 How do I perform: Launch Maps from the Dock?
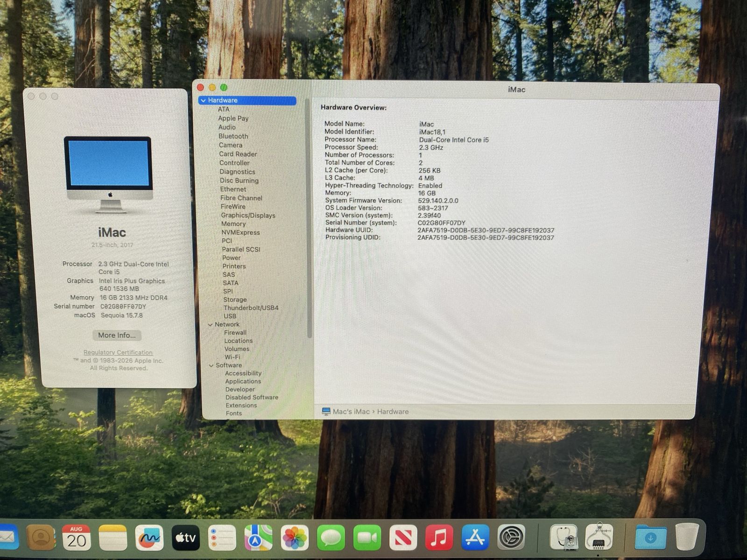pyautogui.click(x=259, y=538)
